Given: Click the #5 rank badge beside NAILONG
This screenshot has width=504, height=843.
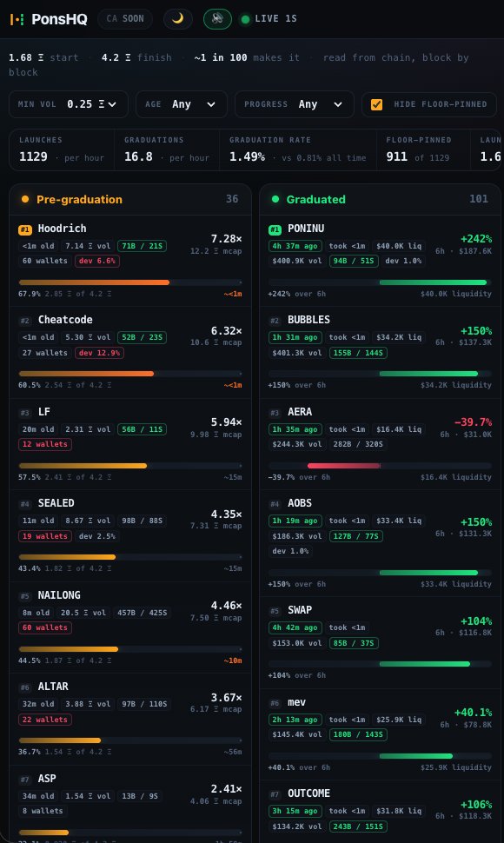Looking at the screenshot, I should click(24, 596).
